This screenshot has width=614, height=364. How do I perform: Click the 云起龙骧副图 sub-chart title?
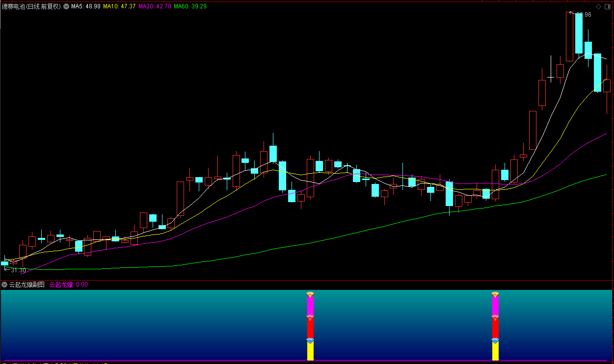(x=27, y=285)
